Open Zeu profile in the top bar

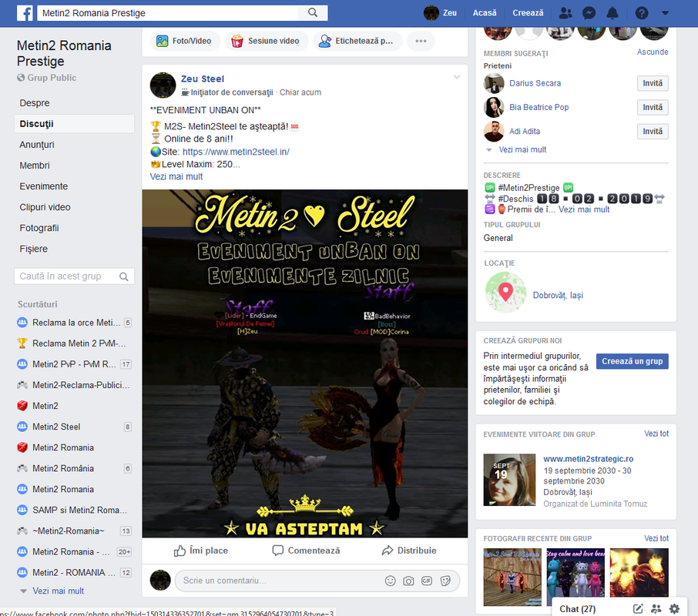point(440,13)
